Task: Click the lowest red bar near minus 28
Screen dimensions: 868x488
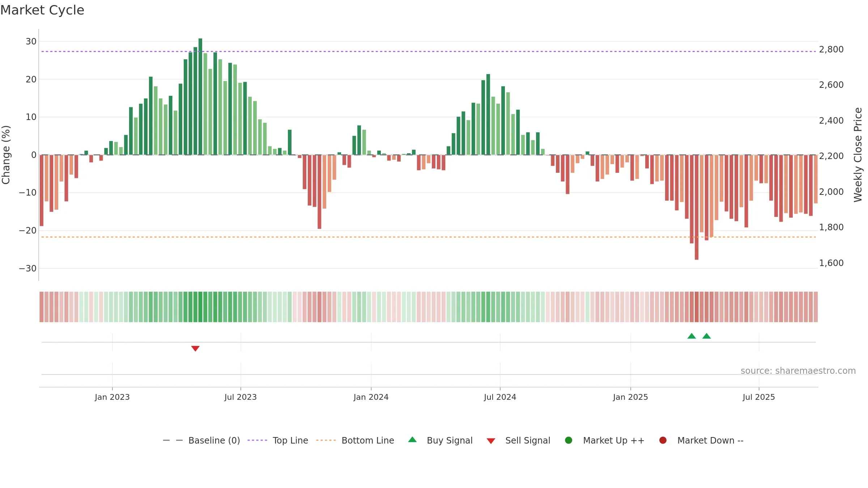Action: point(697,207)
